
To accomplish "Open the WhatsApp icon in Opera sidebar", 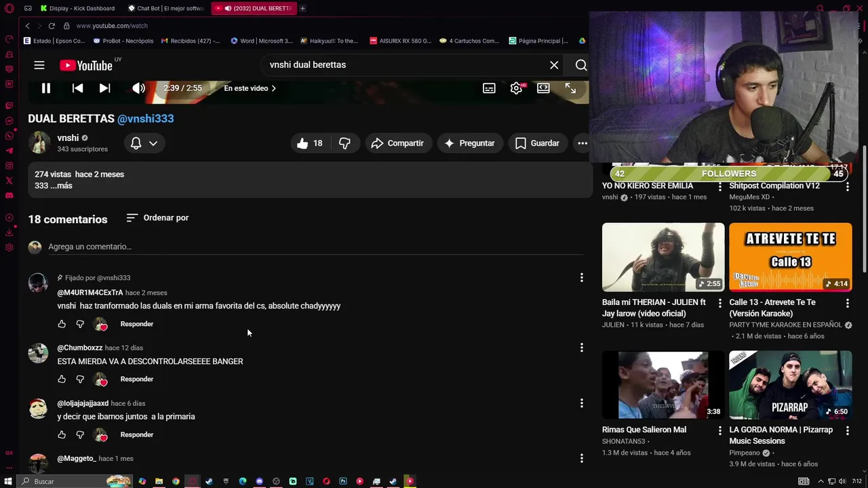I will (9, 136).
